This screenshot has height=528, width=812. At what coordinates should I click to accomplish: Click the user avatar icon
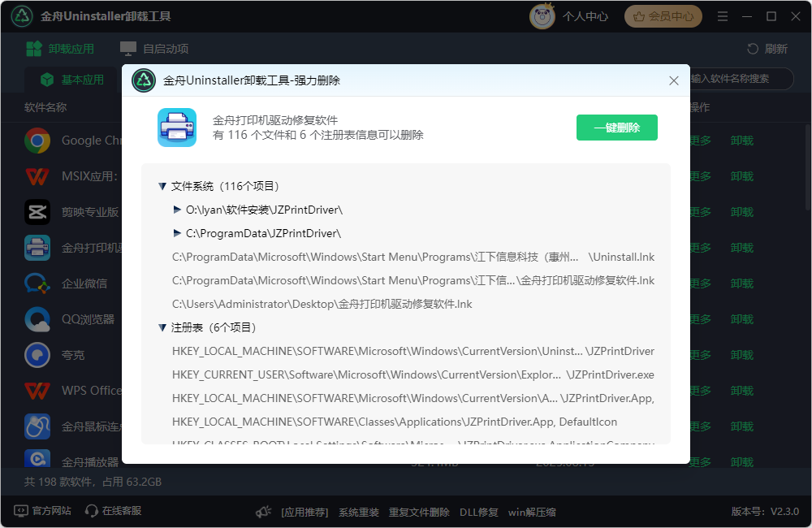click(x=542, y=16)
